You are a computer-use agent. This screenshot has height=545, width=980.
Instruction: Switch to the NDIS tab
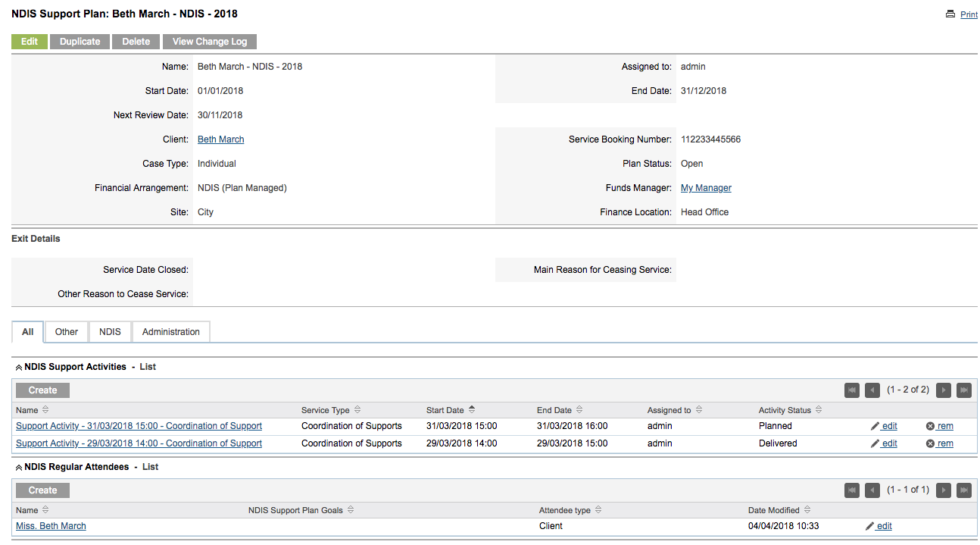tap(110, 332)
